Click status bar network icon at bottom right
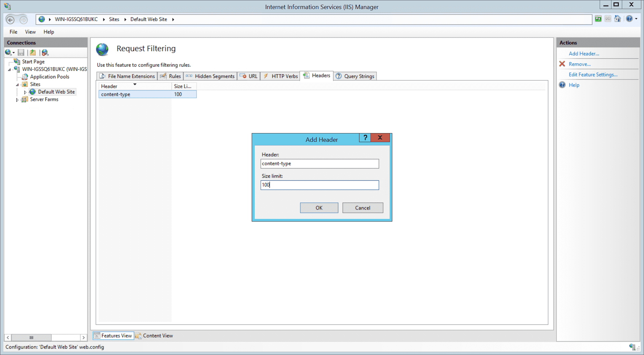644x355 pixels. (x=633, y=347)
